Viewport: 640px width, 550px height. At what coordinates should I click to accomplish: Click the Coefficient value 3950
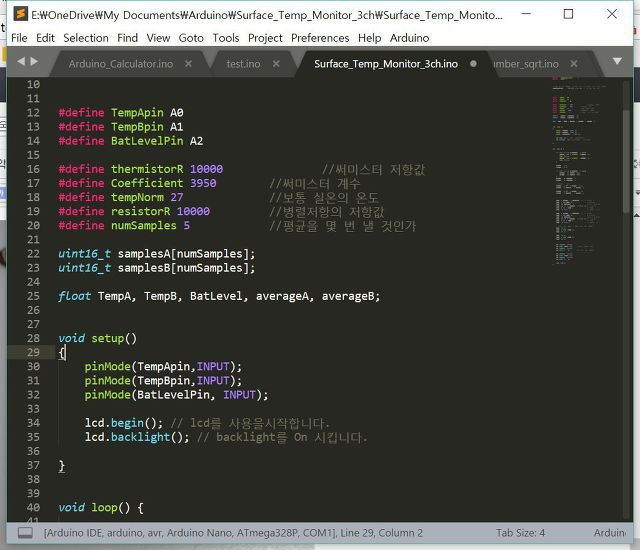tap(203, 183)
